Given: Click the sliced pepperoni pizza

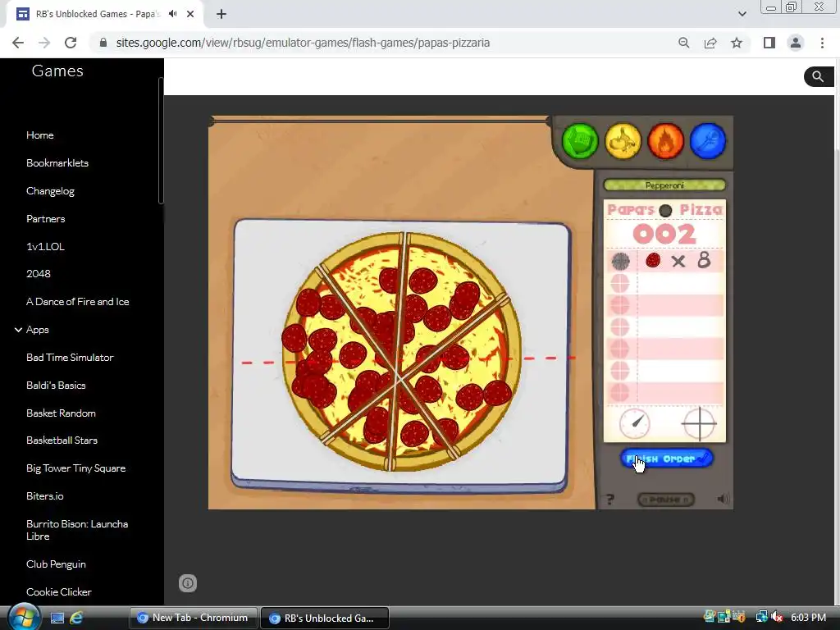Looking at the screenshot, I should (x=401, y=351).
